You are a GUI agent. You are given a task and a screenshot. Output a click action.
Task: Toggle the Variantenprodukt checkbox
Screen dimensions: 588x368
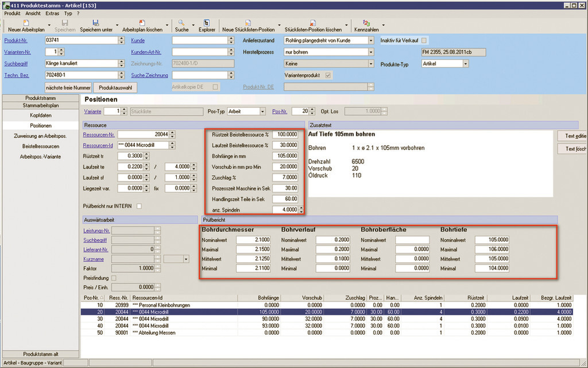tap(328, 75)
